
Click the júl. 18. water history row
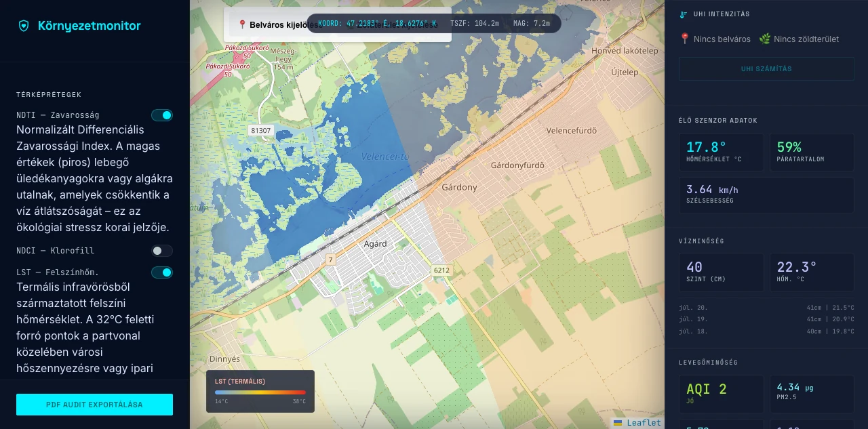[766, 331]
